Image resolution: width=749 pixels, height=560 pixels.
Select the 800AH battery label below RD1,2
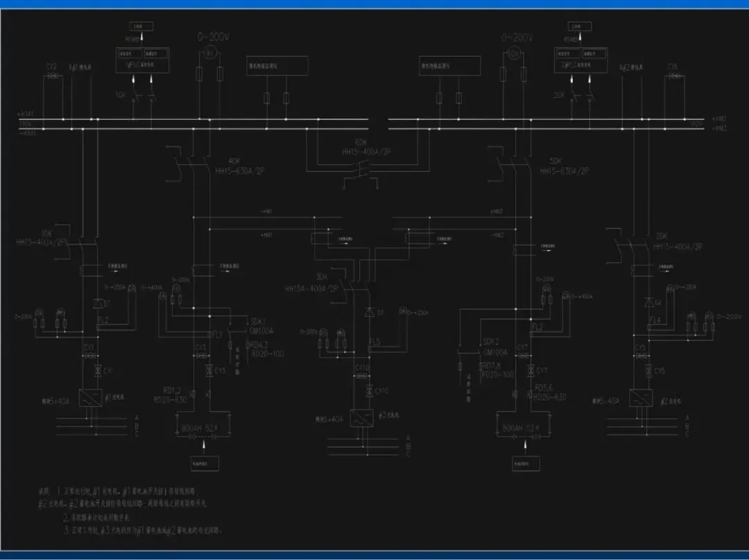(199, 429)
